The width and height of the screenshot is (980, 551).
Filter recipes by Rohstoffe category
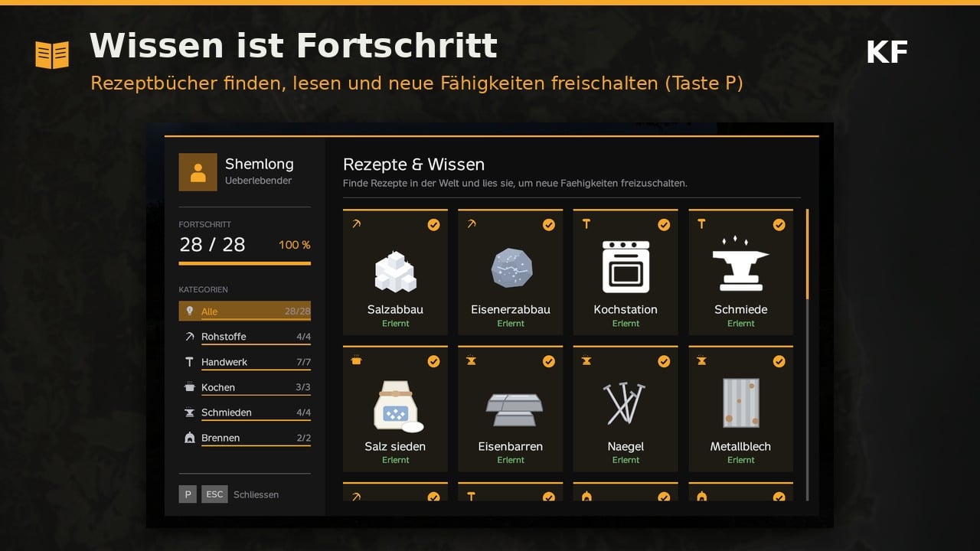[245, 337]
